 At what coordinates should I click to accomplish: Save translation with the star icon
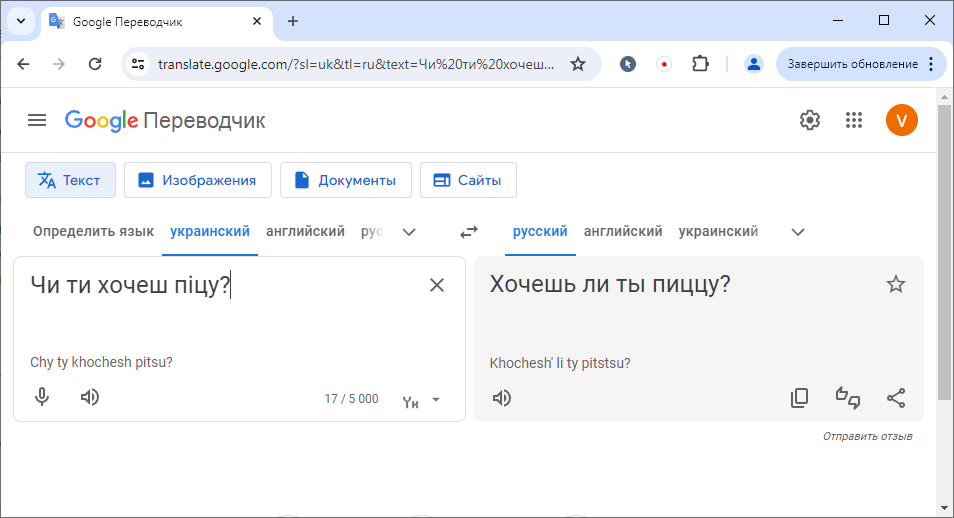[896, 284]
